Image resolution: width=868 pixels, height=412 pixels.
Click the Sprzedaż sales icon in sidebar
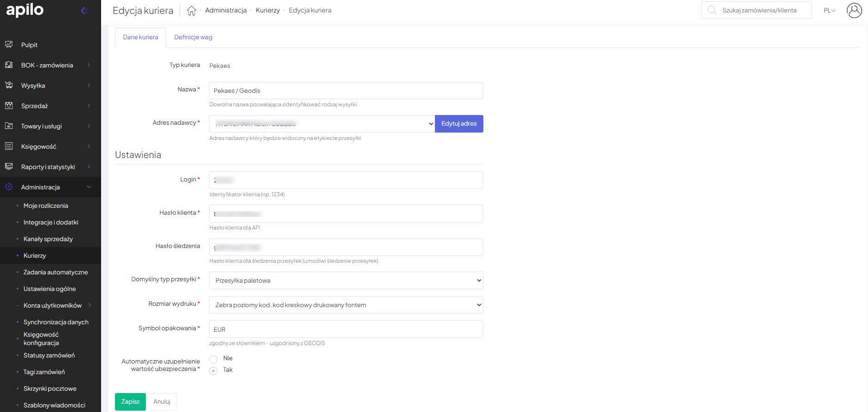(x=9, y=106)
